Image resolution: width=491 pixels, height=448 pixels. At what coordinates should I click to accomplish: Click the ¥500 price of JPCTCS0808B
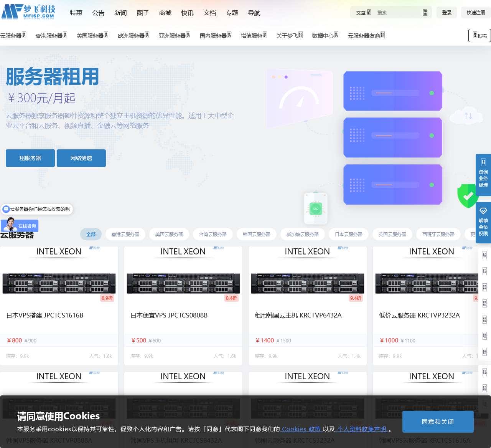pos(139,340)
